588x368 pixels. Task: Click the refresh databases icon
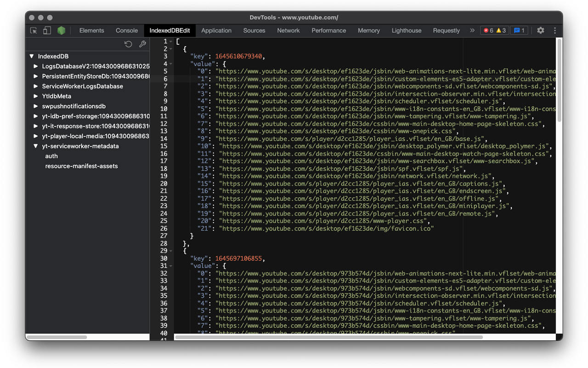point(129,44)
